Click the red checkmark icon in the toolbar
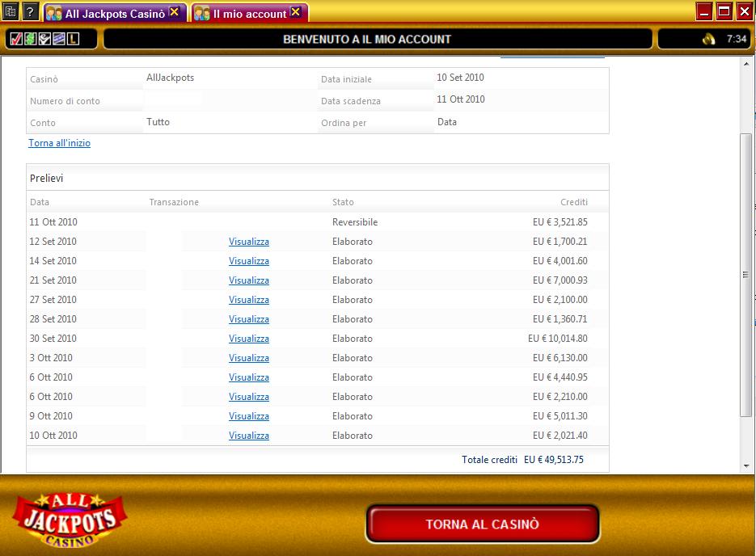 (x=16, y=39)
